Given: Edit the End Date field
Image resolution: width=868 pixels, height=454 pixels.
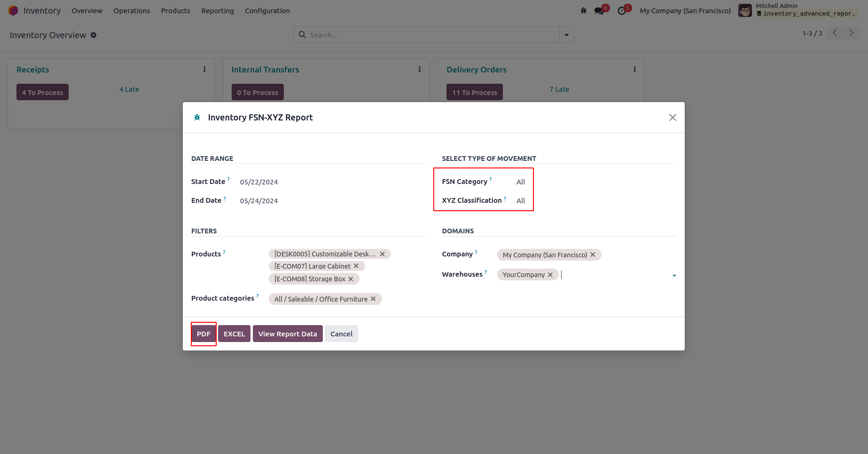Looking at the screenshot, I should tap(259, 201).
